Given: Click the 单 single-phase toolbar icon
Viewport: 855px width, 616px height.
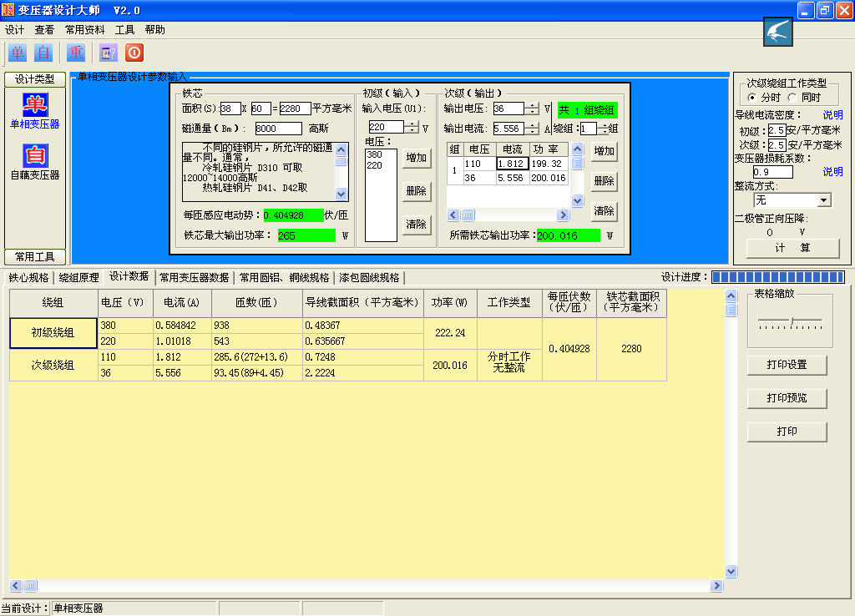Looking at the screenshot, I should click(17, 53).
